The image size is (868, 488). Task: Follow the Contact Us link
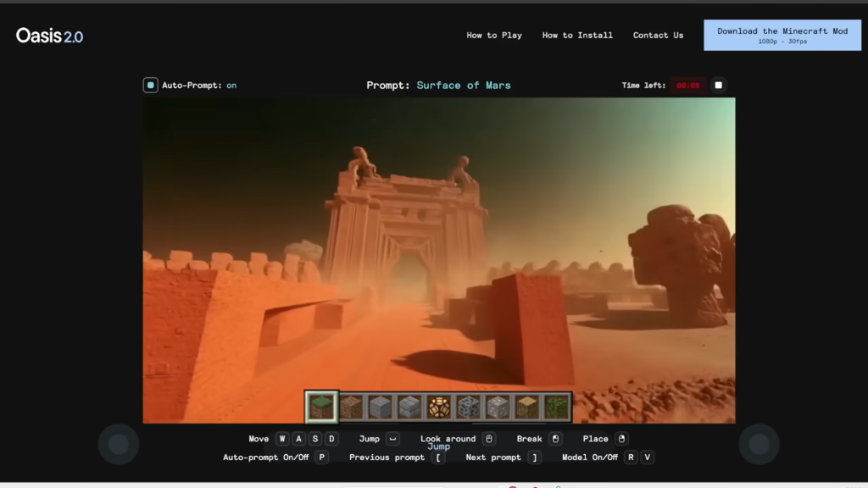coord(658,36)
